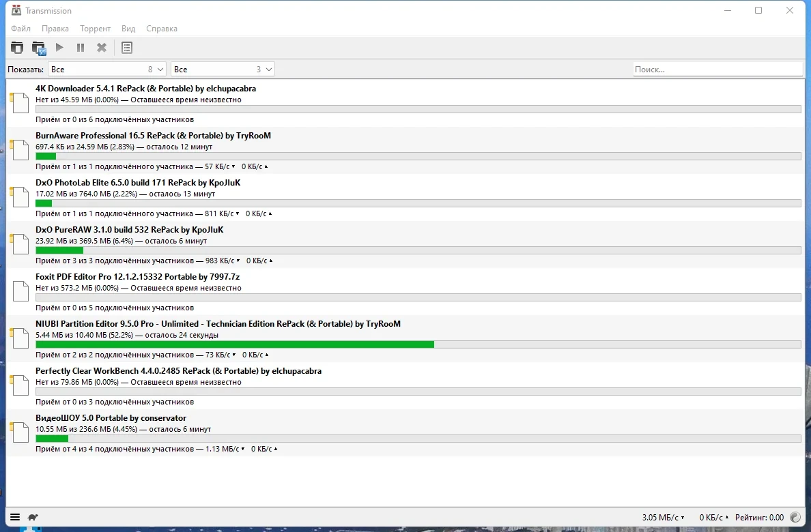Select DxO PureRAW 3.1.0 build 532 title
Image resolution: width=811 pixels, height=532 pixels.
click(x=129, y=230)
